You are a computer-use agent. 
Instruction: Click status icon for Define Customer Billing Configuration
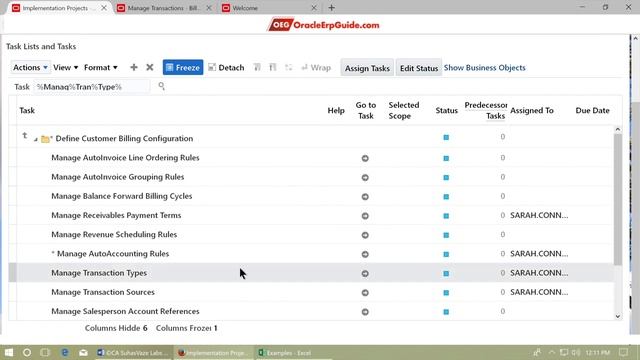click(x=446, y=138)
